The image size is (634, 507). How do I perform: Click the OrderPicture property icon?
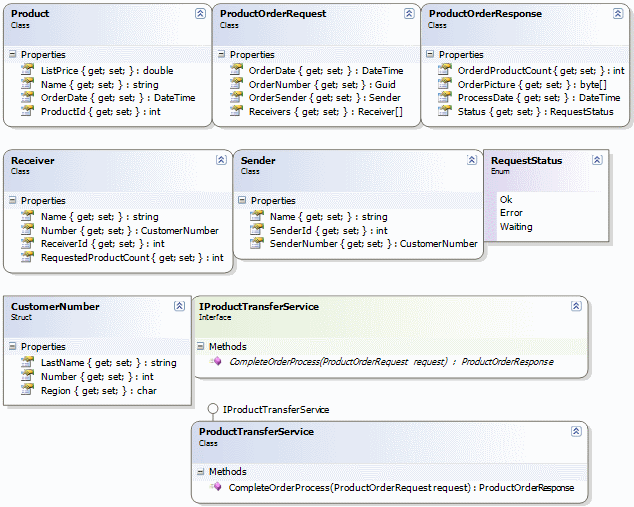pyautogui.click(x=445, y=84)
